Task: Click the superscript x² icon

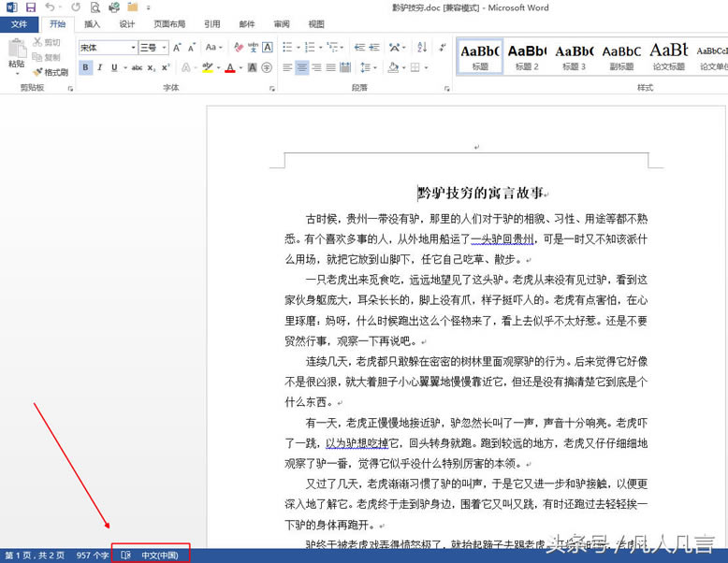Action: pos(167,67)
